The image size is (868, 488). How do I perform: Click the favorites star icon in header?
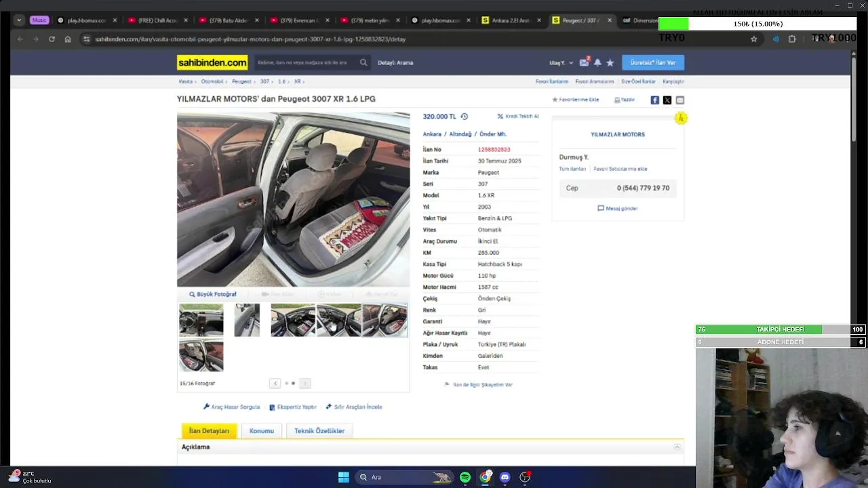[610, 62]
